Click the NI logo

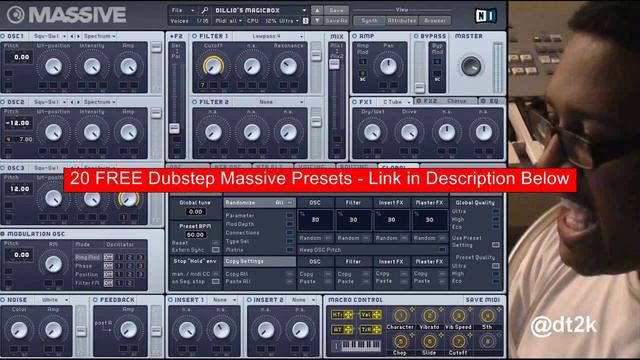(486, 16)
